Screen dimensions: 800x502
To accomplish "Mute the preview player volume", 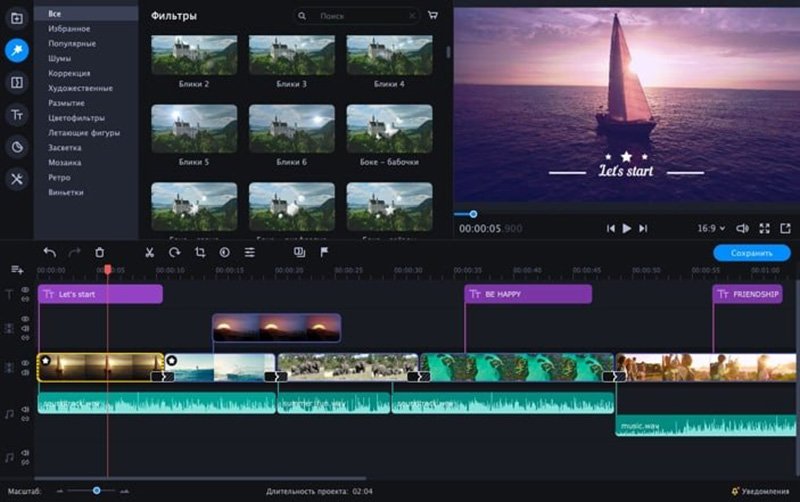I will point(742,228).
